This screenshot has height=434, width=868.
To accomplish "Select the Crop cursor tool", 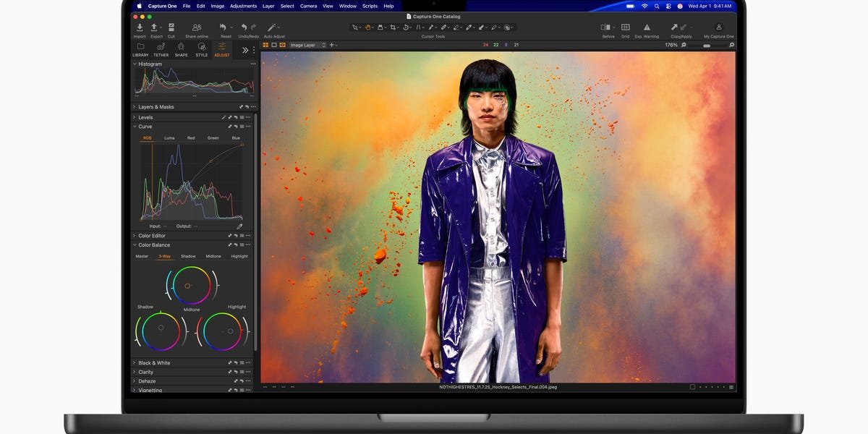I will [x=393, y=27].
